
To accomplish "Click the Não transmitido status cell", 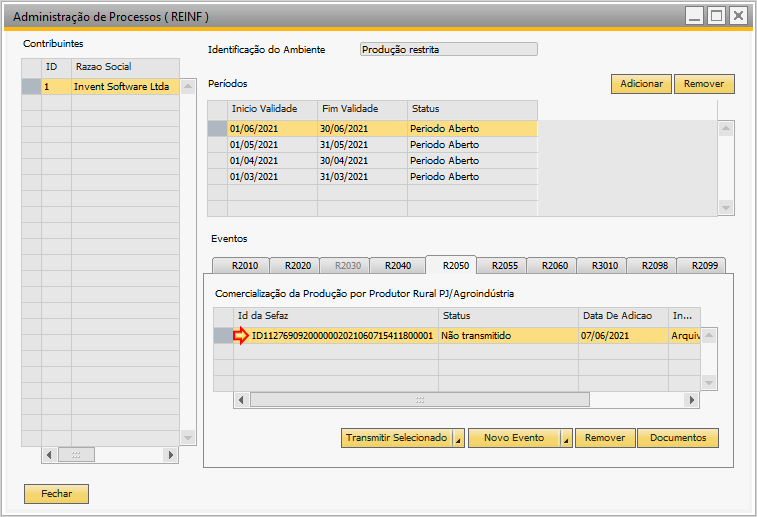I will 508,336.
